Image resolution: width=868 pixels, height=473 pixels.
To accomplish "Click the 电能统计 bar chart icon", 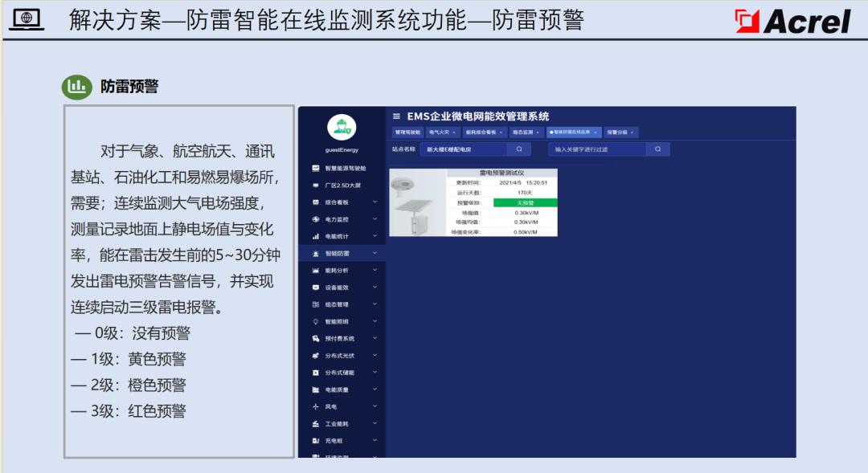I will 316,236.
